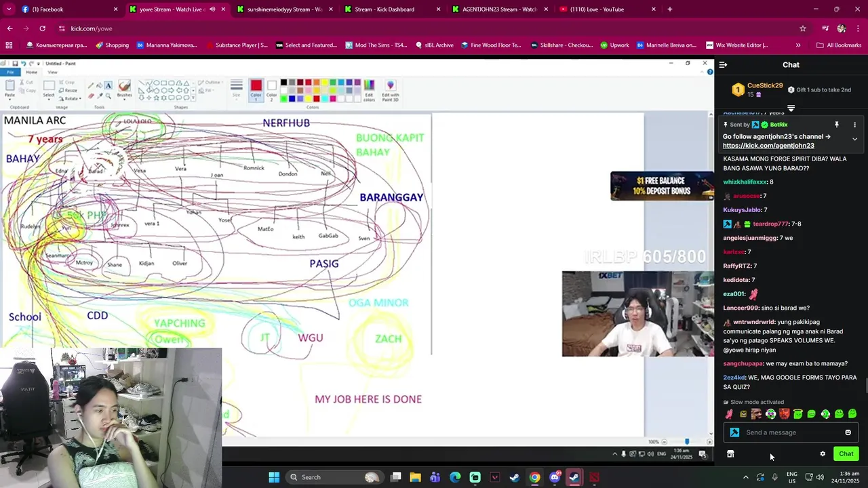868x488 pixels.
Task: Open Shopping bookmark
Action: (x=112, y=45)
